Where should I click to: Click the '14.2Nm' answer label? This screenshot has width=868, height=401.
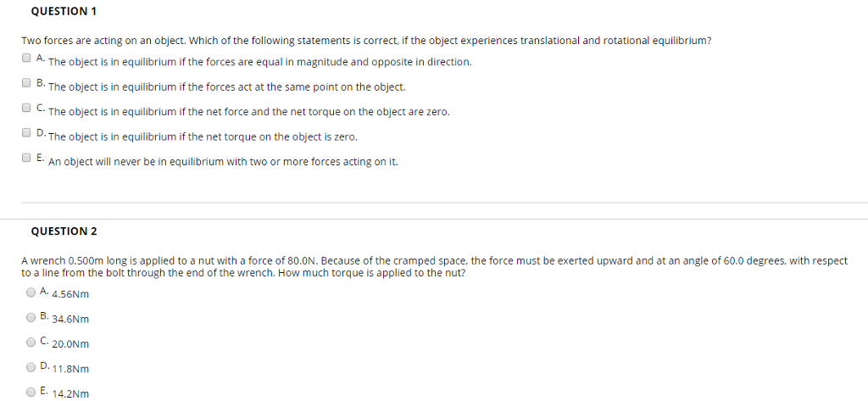point(70,394)
